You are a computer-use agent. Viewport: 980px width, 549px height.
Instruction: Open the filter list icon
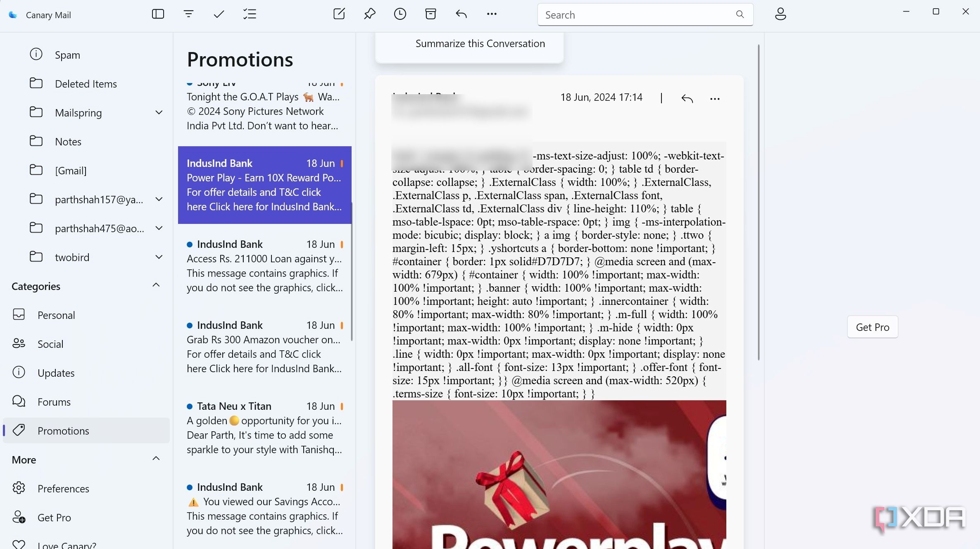[188, 14]
